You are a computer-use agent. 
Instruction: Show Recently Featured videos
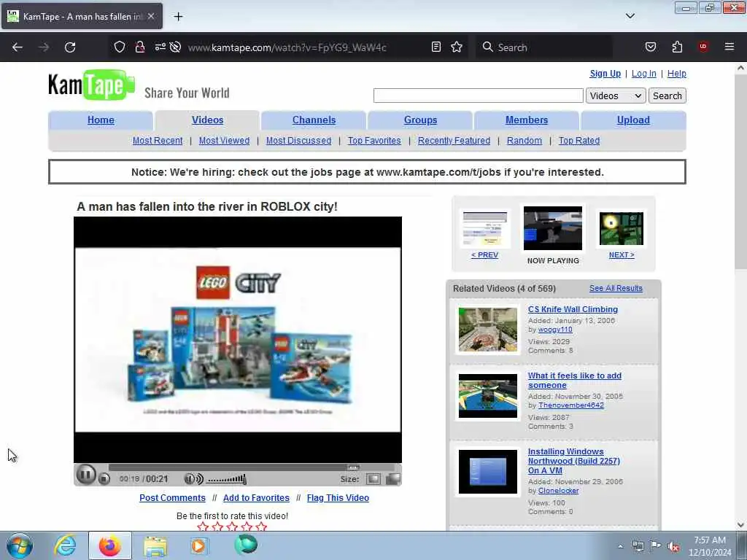point(454,141)
